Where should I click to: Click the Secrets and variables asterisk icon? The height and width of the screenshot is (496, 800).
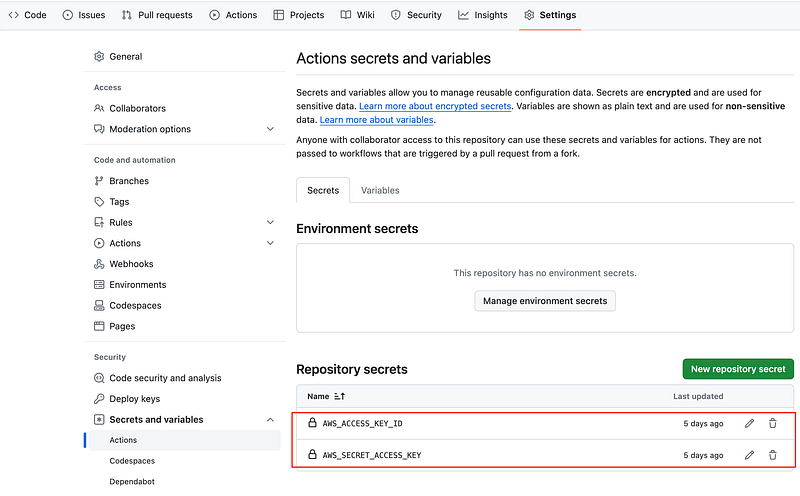[99, 419]
